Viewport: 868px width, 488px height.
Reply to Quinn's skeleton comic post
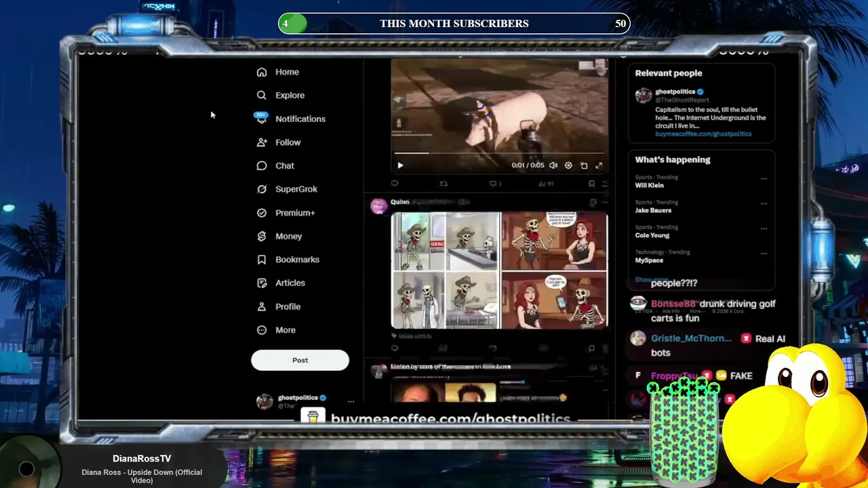[395, 348]
